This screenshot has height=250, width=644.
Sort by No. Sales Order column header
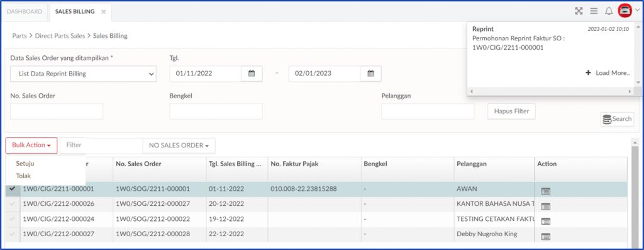[x=138, y=164]
